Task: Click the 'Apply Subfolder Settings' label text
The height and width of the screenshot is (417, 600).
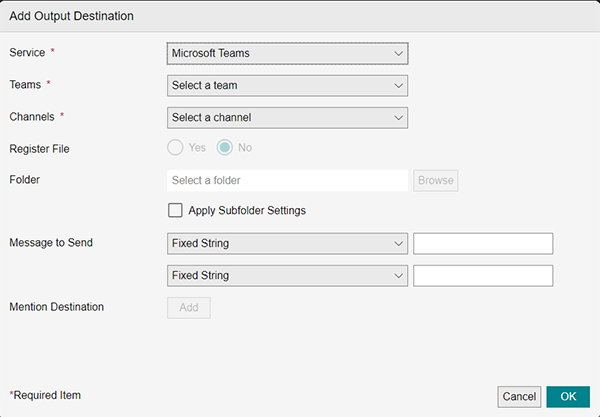Action: point(247,211)
